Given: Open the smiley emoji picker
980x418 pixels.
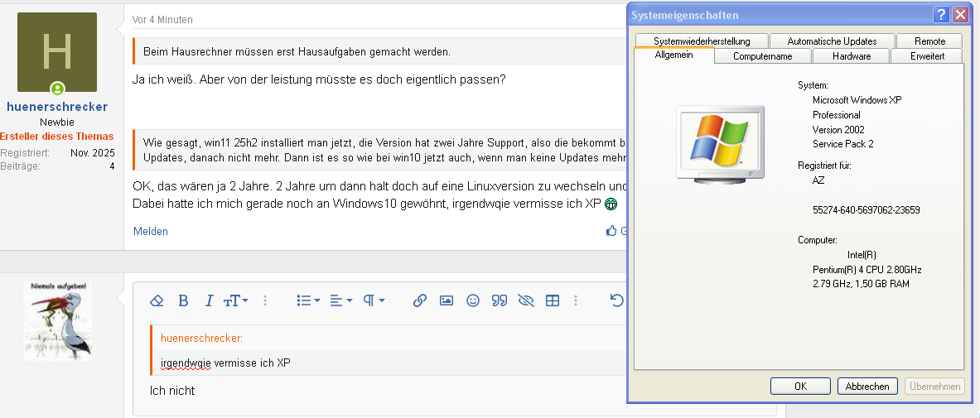Looking at the screenshot, I should pos(473,300).
